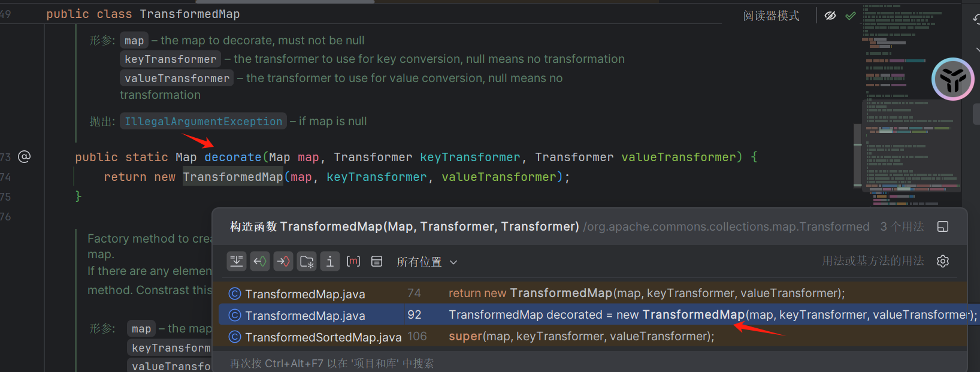Toggle read access filter icon
This screenshot has width=980, height=372.
[x=260, y=261]
